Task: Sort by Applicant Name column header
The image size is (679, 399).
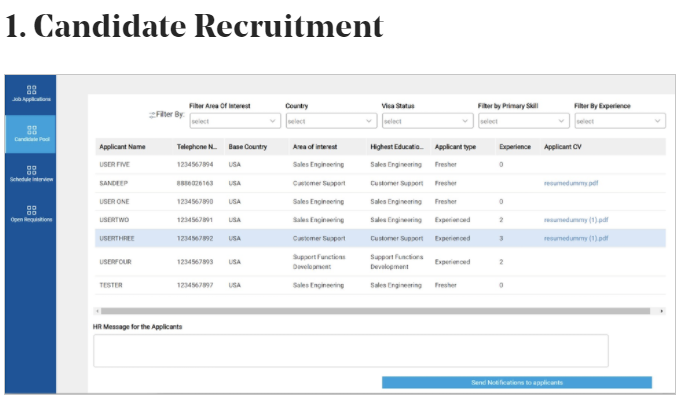Action: tap(122, 147)
